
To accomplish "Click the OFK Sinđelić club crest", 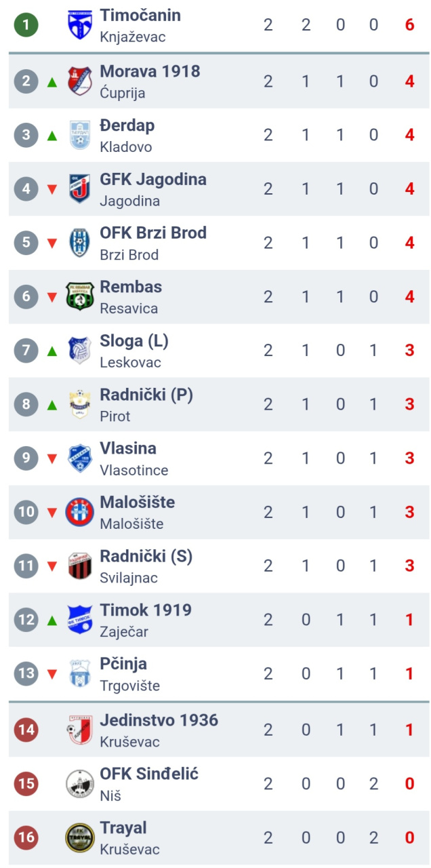I will [x=80, y=784].
